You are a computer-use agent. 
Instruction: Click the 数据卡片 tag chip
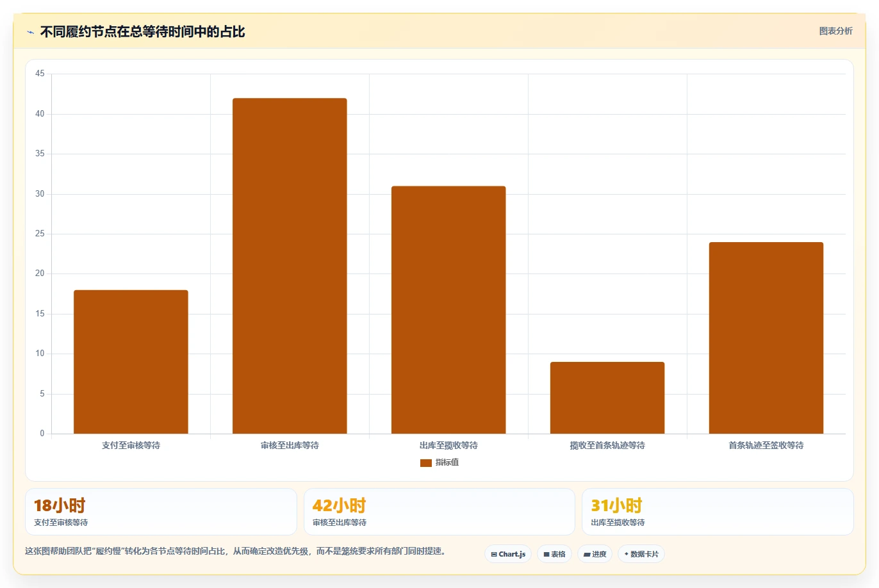pos(641,554)
